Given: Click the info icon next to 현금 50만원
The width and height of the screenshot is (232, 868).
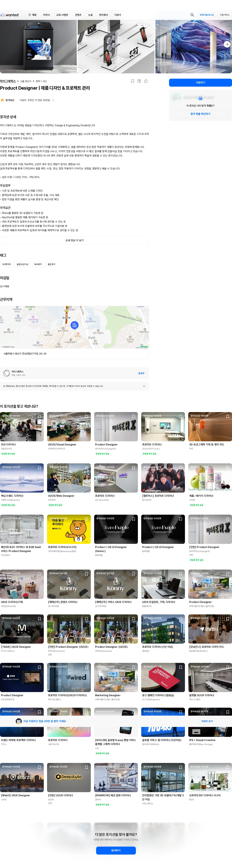Looking at the screenshot, I should click(53, 100).
